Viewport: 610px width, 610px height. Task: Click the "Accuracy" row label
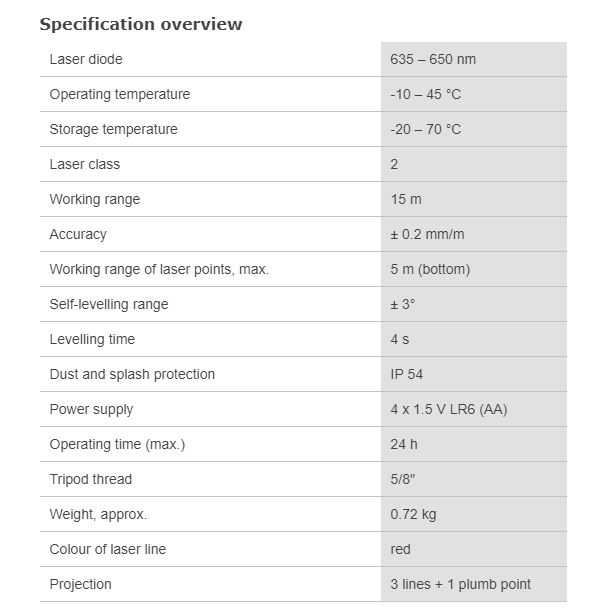tap(78, 234)
